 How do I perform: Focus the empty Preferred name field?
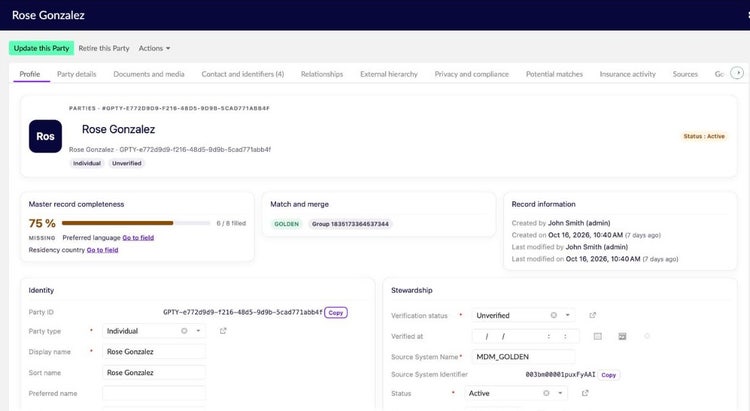pos(154,393)
